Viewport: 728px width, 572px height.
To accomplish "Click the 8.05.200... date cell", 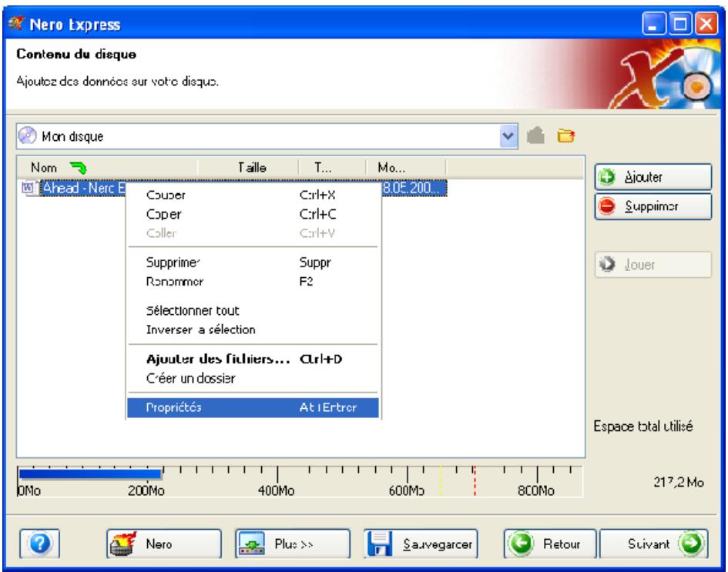I will pos(413,189).
